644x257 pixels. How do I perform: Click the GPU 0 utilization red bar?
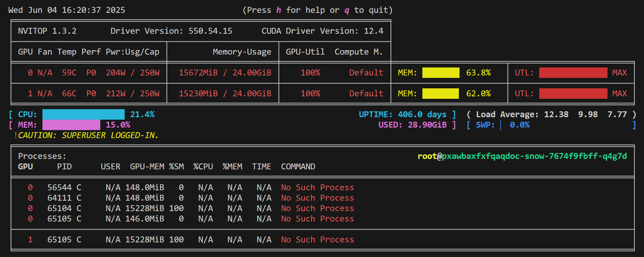tap(573, 73)
